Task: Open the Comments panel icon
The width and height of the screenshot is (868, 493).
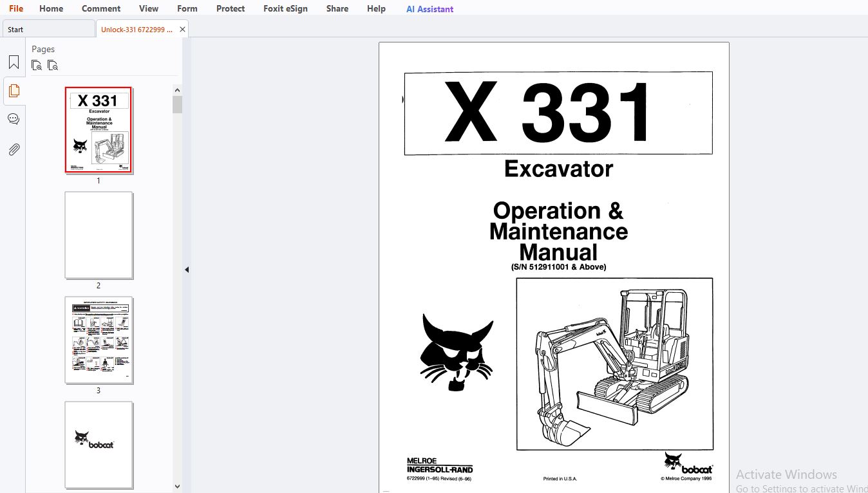Action: coord(14,119)
